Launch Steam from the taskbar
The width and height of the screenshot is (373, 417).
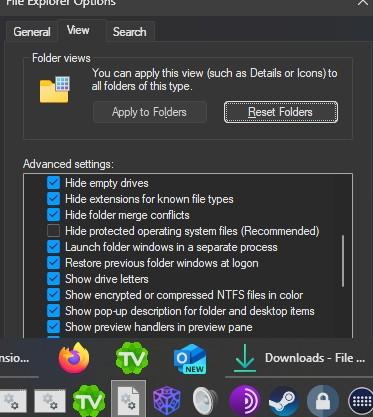tap(284, 401)
